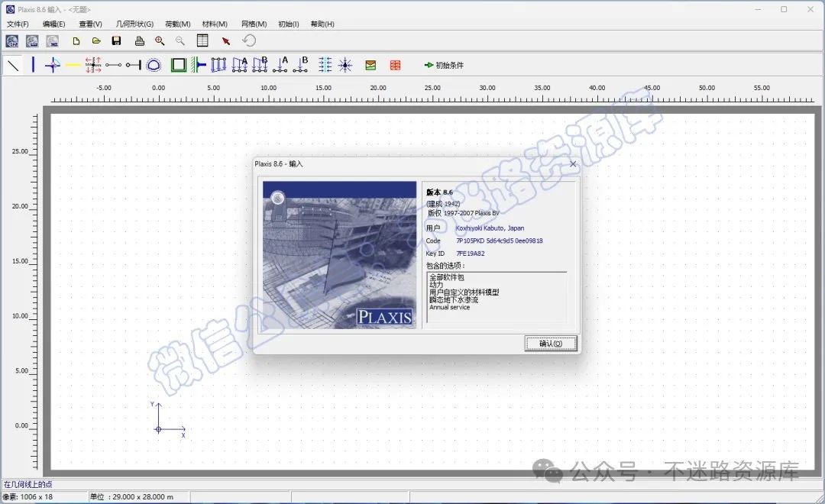Image resolution: width=825 pixels, height=504 pixels.
Task: Select point load system B
Action: point(301,65)
